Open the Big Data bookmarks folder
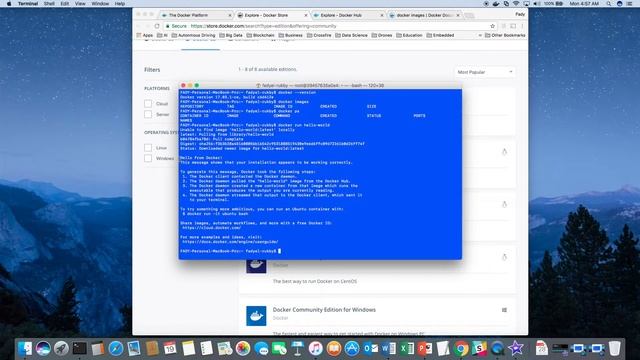The width and height of the screenshot is (640, 360). coord(231,36)
